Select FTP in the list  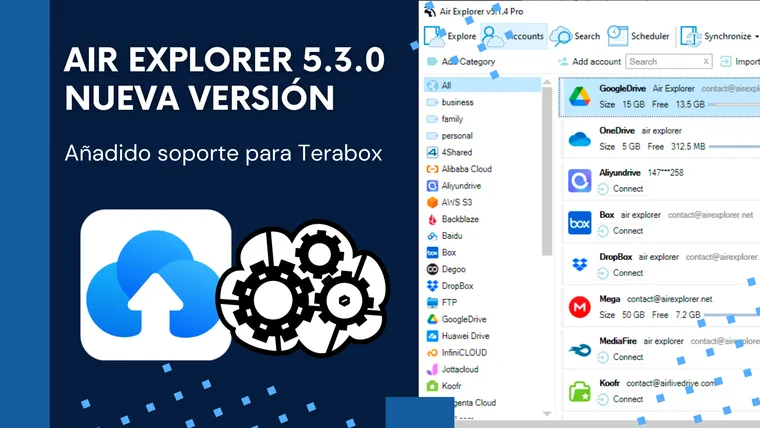tap(442, 302)
